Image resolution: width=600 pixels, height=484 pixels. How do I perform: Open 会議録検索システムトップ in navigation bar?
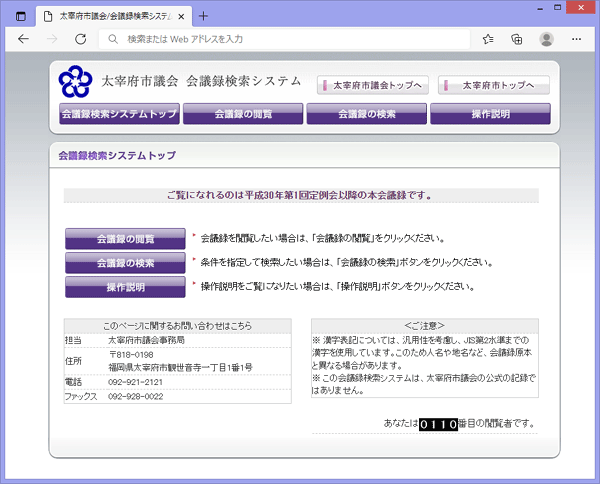coord(119,114)
